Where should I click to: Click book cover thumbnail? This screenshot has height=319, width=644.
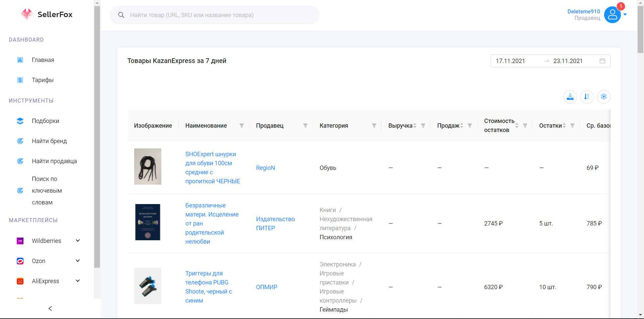point(148,222)
